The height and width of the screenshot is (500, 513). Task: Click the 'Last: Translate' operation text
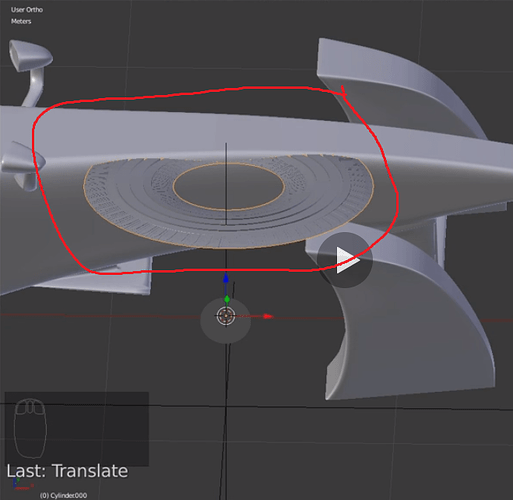pos(67,471)
